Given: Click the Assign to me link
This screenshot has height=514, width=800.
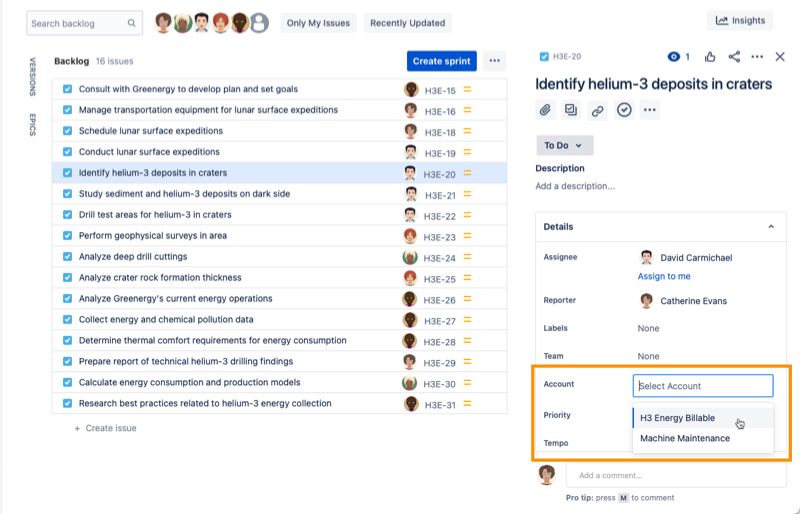Looking at the screenshot, I should tap(664, 276).
